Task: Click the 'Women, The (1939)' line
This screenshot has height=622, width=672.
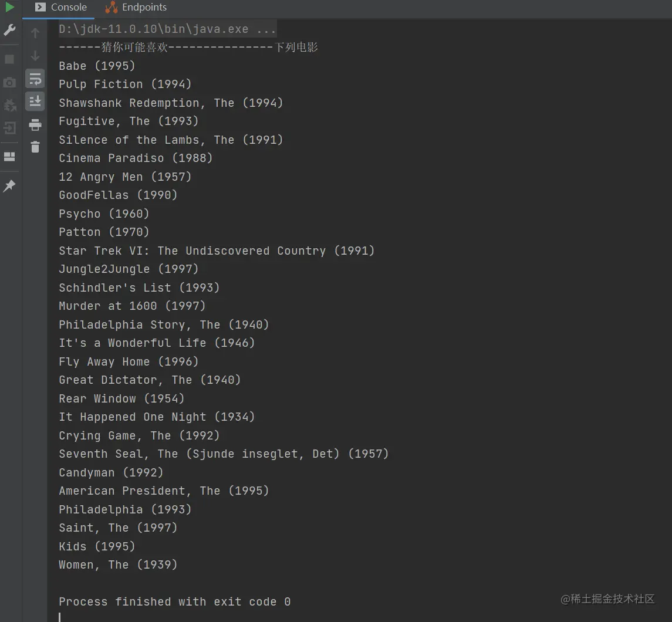Action: click(x=119, y=565)
